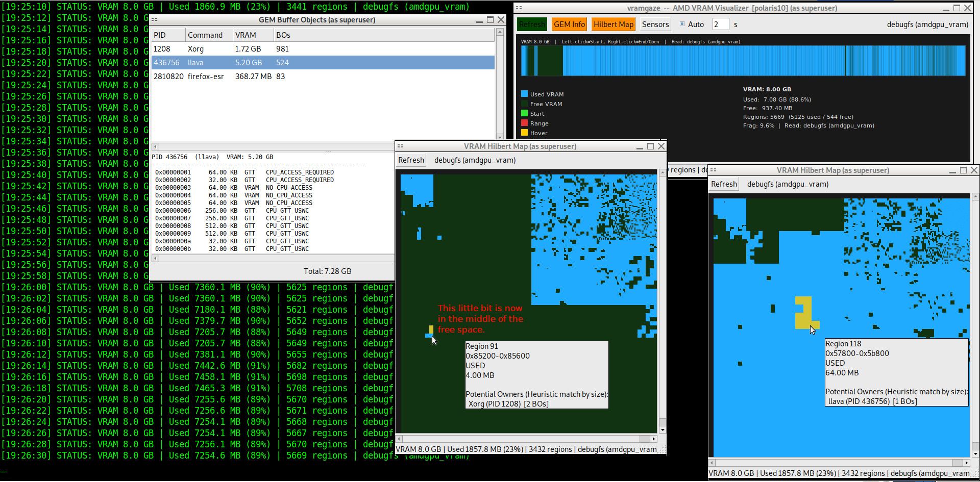
Task: Open the Sensors panel
Action: coord(655,24)
